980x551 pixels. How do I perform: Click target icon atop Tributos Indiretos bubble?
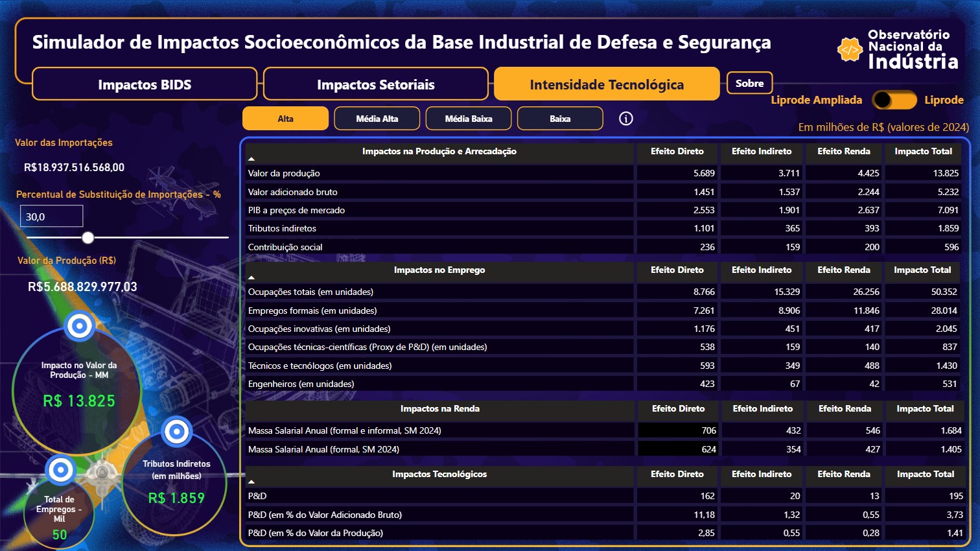[x=176, y=432]
